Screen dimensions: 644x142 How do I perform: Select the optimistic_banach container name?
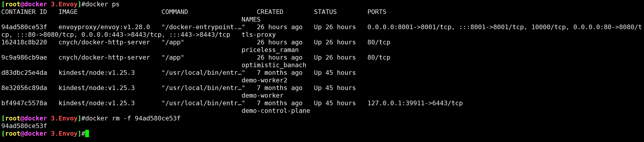tap(274, 65)
